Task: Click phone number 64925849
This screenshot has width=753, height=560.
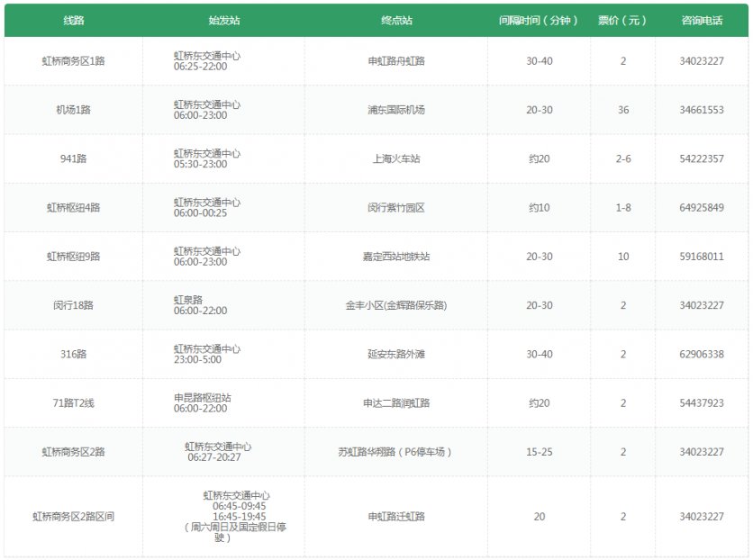Action: click(x=701, y=207)
